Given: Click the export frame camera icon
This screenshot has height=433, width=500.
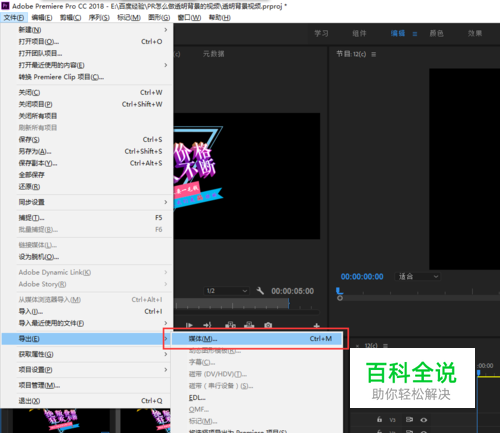Looking at the screenshot, I should coord(268,325).
